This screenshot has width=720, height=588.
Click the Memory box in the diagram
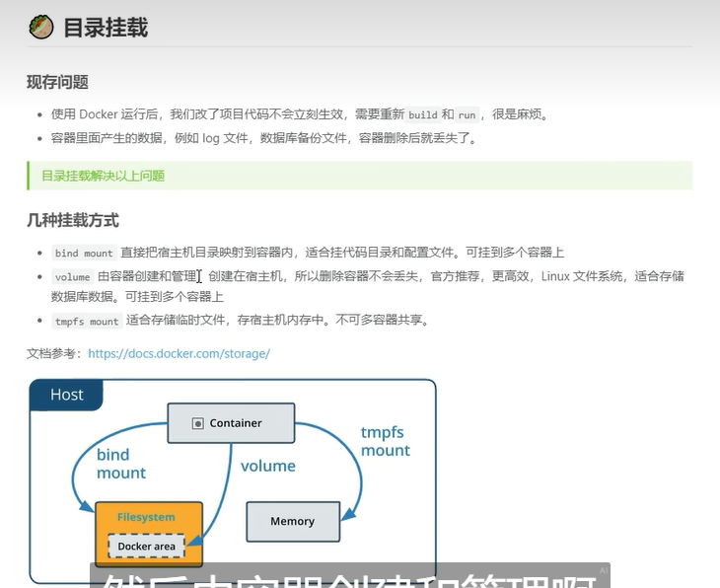click(x=293, y=521)
